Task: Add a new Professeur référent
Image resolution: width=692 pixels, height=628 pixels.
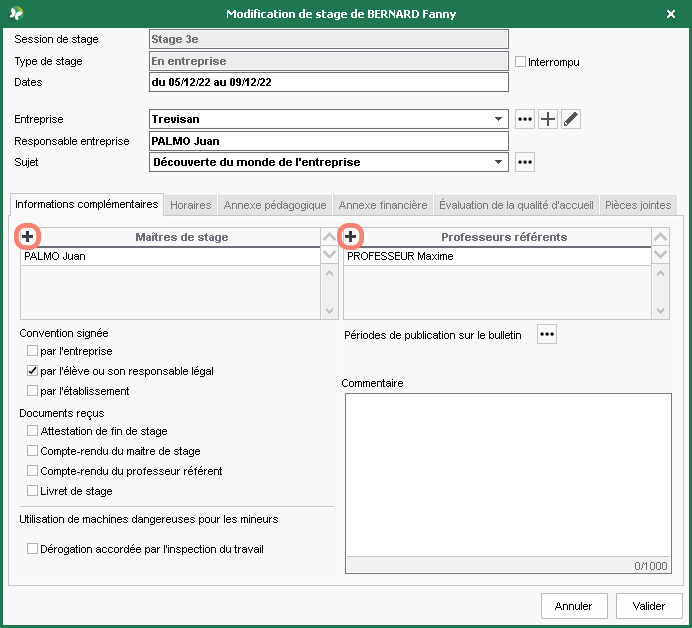Action: tap(350, 237)
